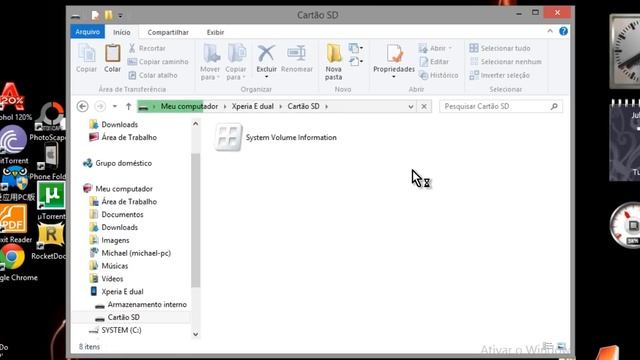Click Meu computador in address bar

(x=189, y=106)
